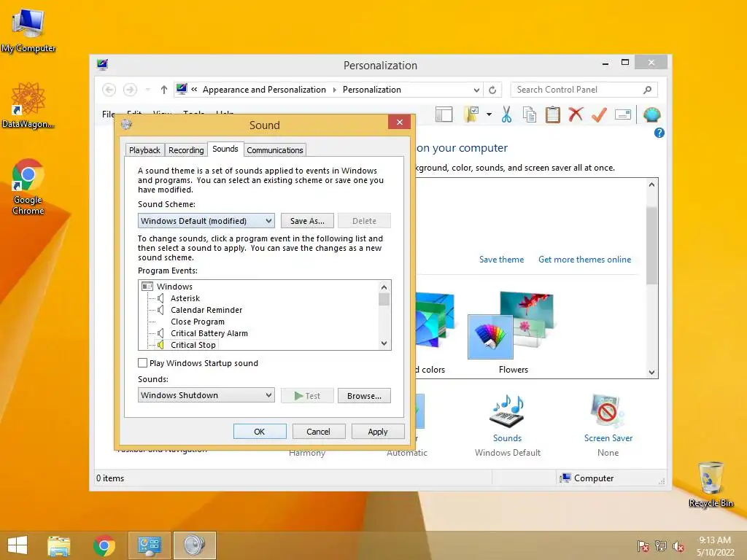Select the Sounds tab
The image size is (747, 560).
225,149
